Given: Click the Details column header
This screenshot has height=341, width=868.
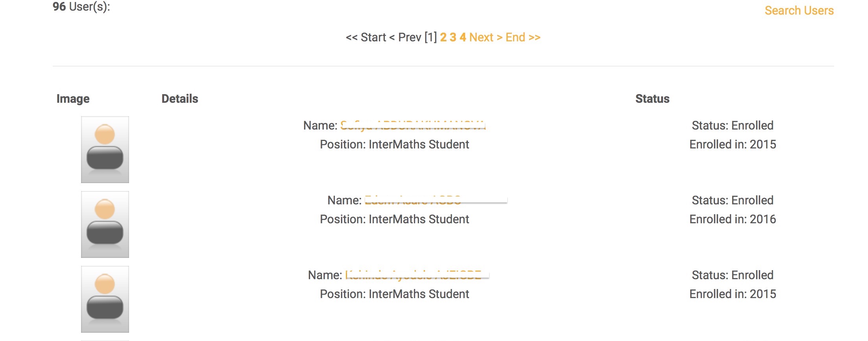Looking at the screenshot, I should pyautogui.click(x=180, y=99).
